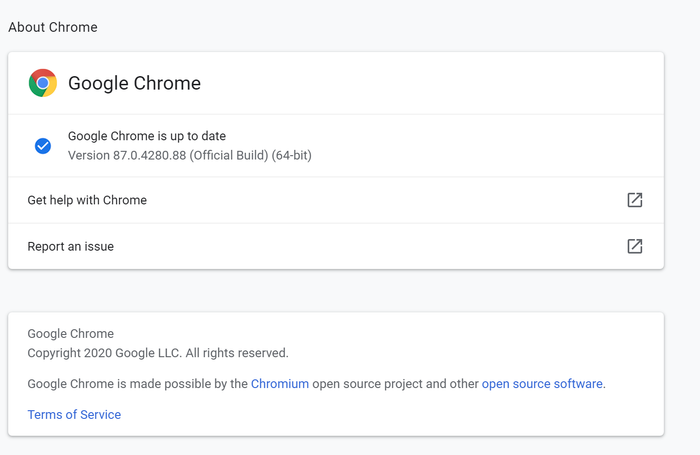Click the (Official Build) text
The image size is (700, 455).
[229, 155]
